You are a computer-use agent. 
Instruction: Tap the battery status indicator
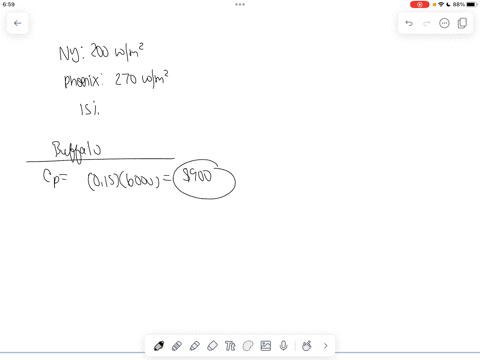point(472,4)
